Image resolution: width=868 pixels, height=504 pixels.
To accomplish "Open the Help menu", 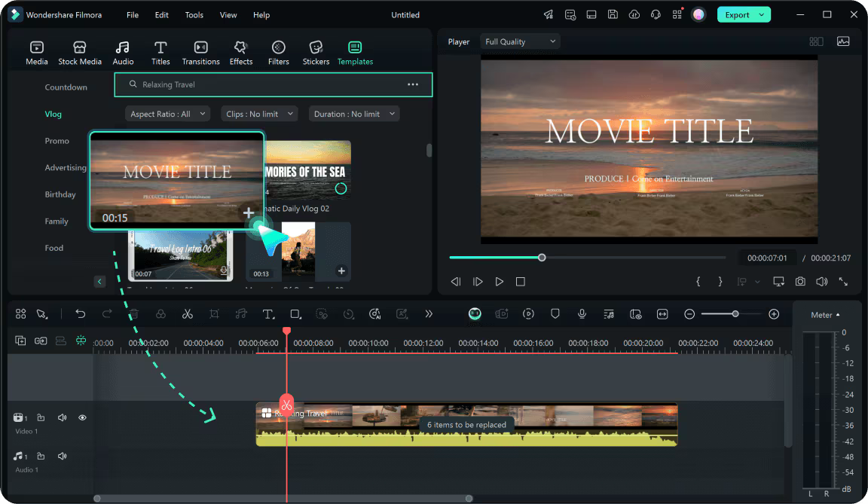I will point(261,15).
